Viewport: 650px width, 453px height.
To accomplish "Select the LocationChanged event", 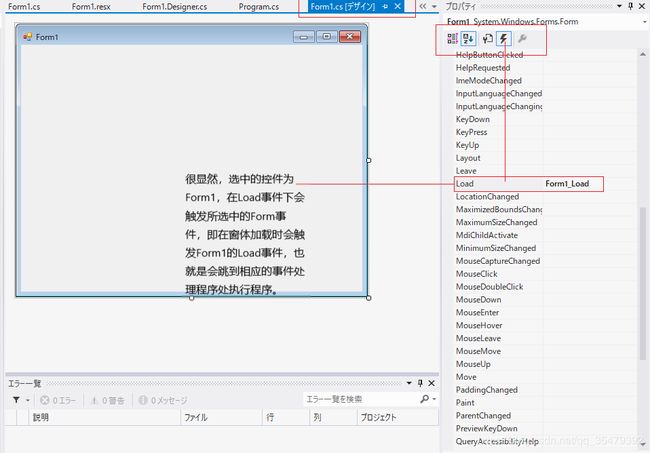I will [487, 196].
